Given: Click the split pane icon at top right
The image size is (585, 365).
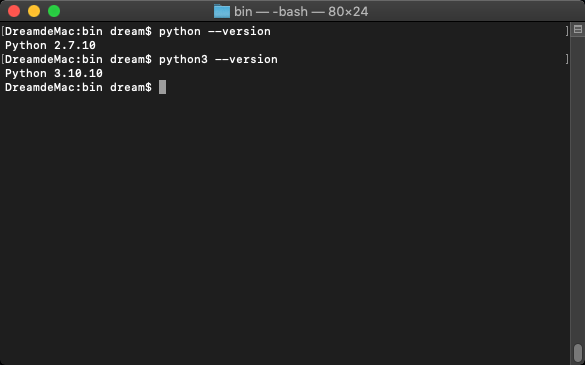Looking at the screenshot, I should pyautogui.click(x=578, y=29).
